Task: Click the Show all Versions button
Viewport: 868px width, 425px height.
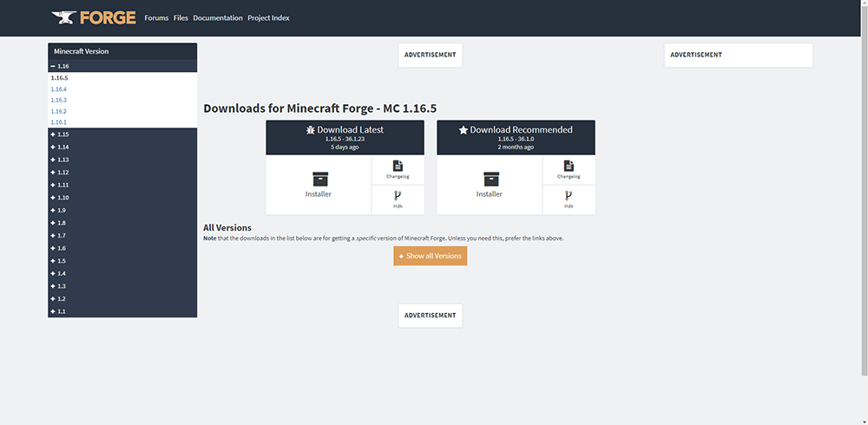Action: click(x=431, y=256)
